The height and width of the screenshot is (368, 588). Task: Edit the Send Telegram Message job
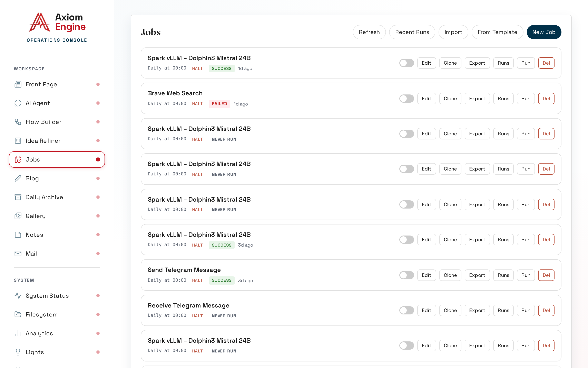pyautogui.click(x=427, y=275)
